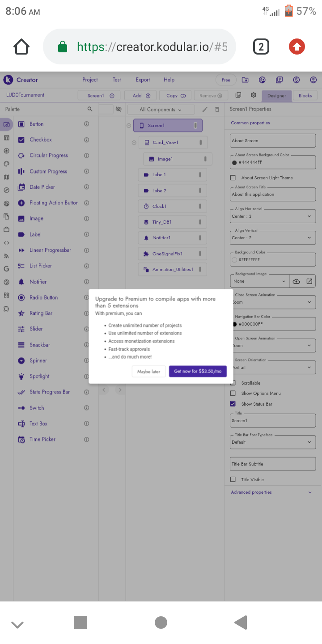Image resolution: width=322 pixels, height=644 pixels.
Task: Enable the About Screen Light Theme checkbox
Action: [x=233, y=178]
